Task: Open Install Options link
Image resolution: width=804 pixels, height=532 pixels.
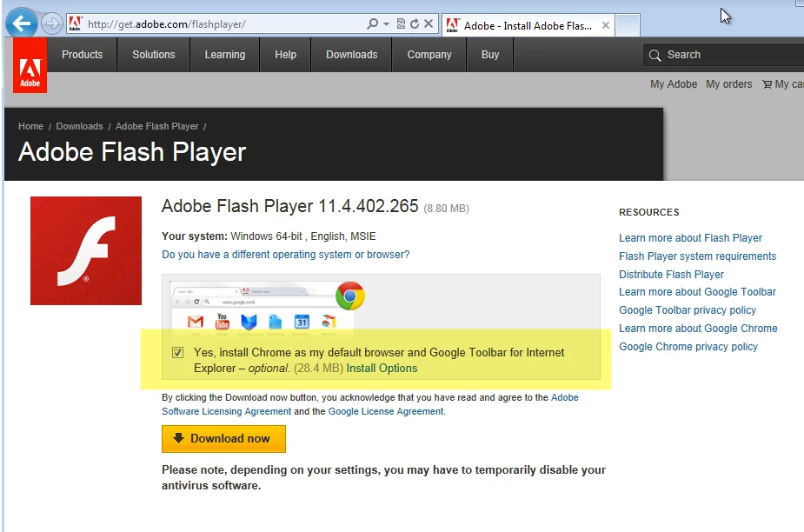Action: [x=382, y=369]
